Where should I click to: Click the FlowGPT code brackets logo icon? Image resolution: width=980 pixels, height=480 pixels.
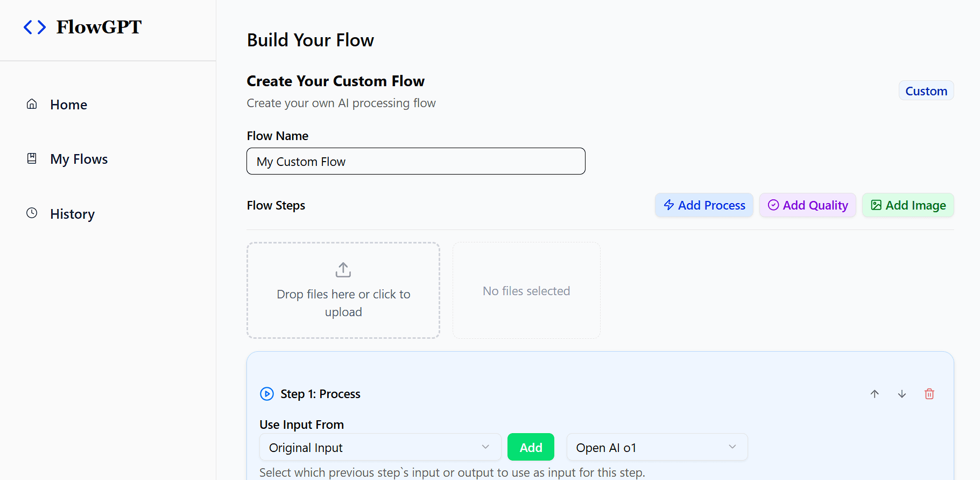[34, 27]
